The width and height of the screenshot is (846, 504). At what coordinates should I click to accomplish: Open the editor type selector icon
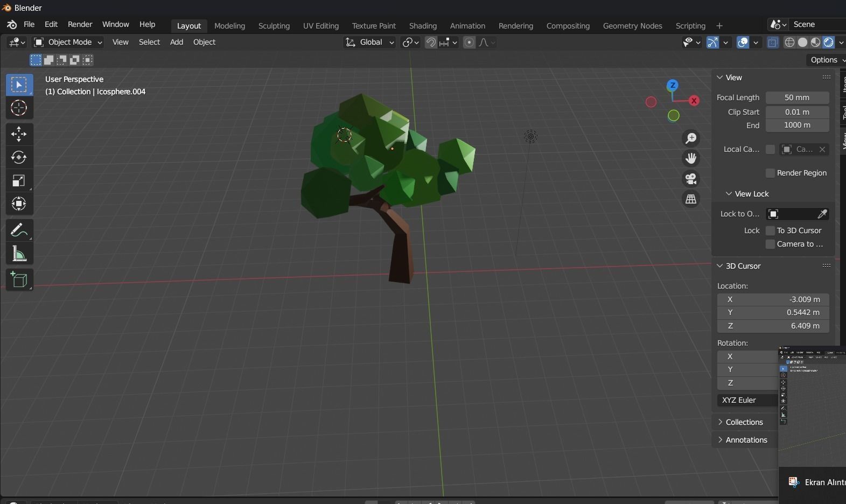coord(17,42)
